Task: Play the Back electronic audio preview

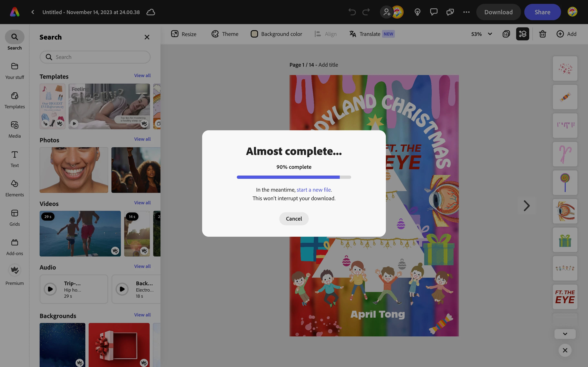Action: click(122, 289)
